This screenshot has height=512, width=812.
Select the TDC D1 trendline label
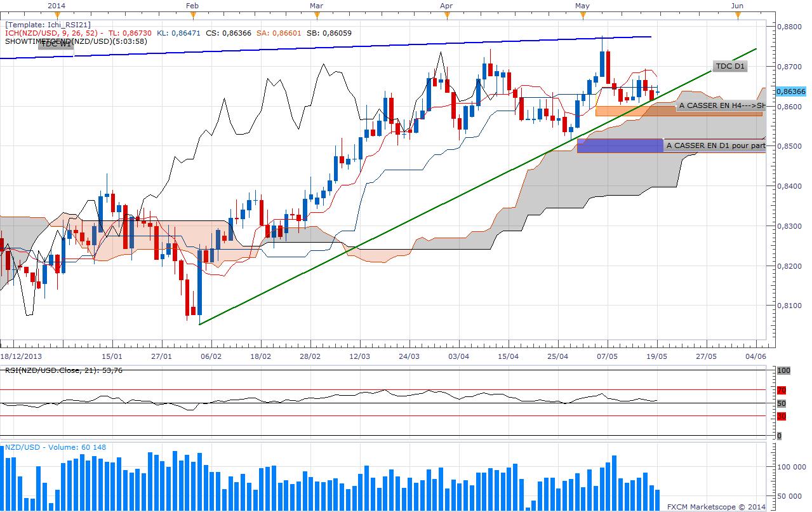coord(729,66)
